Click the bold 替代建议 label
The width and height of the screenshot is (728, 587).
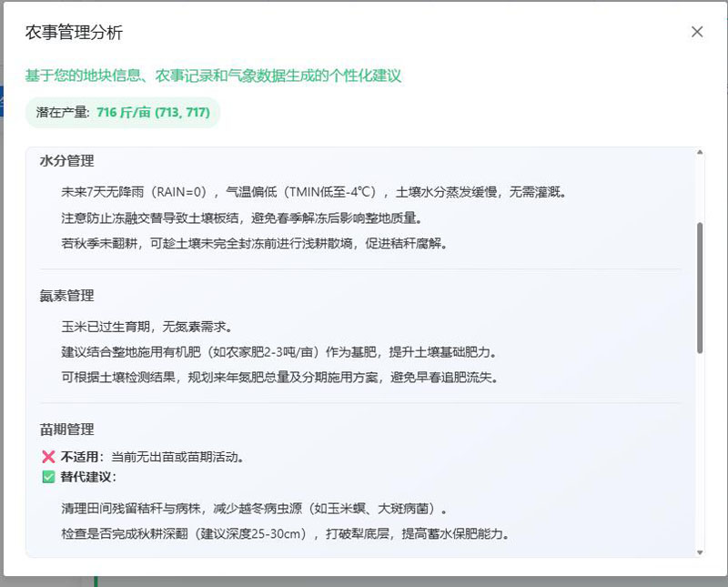pyautogui.click(x=88, y=477)
